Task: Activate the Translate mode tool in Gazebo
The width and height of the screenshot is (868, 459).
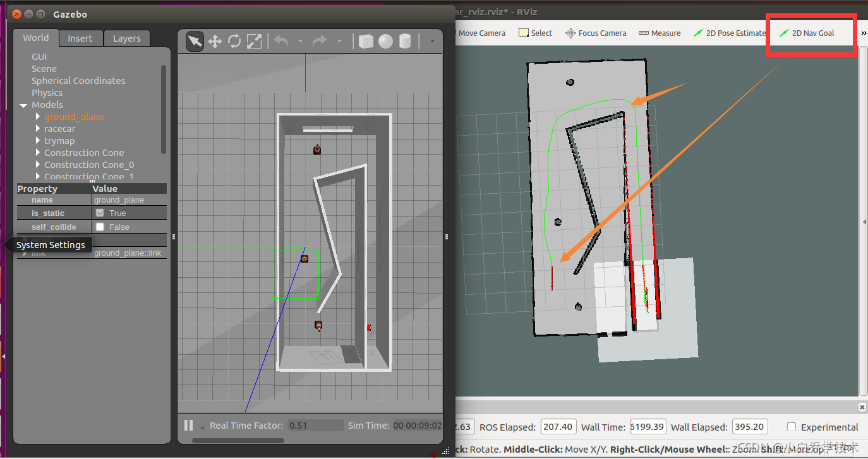Action: [x=215, y=42]
